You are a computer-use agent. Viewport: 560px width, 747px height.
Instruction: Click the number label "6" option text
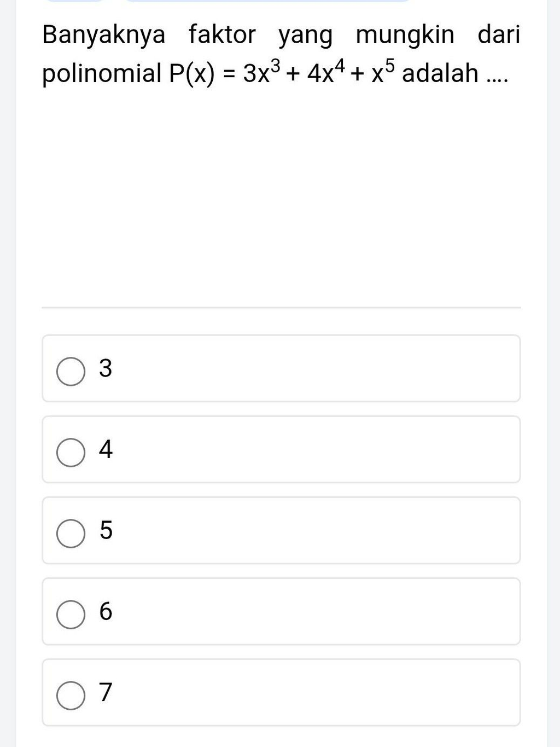point(106,611)
